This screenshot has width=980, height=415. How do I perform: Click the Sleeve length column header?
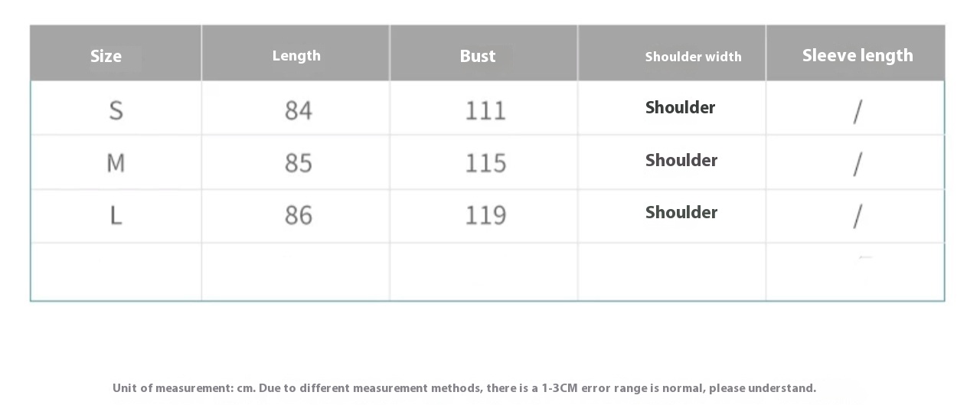[x=857, y=55]
